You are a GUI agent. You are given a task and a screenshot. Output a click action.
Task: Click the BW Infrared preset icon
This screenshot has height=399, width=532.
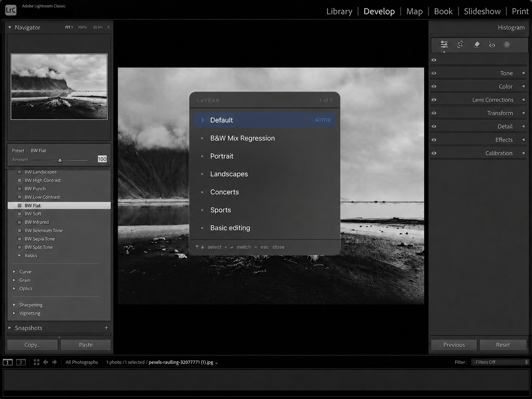tap(19, 222)
